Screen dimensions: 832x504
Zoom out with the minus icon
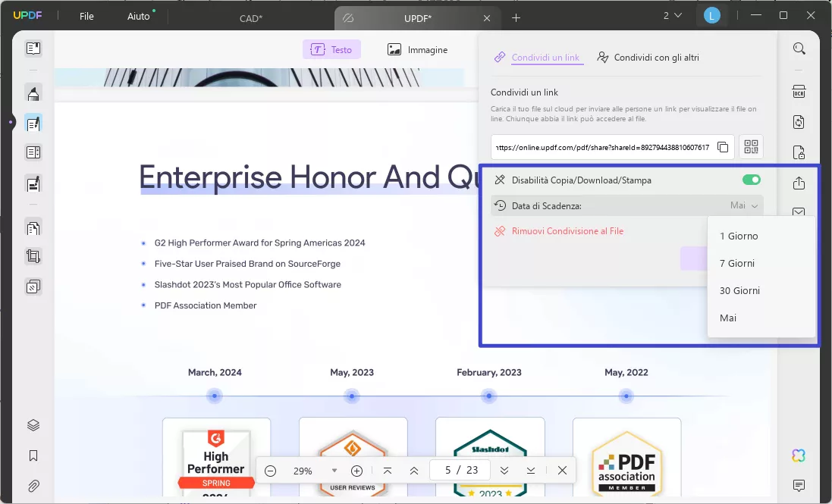pos(271,471)
